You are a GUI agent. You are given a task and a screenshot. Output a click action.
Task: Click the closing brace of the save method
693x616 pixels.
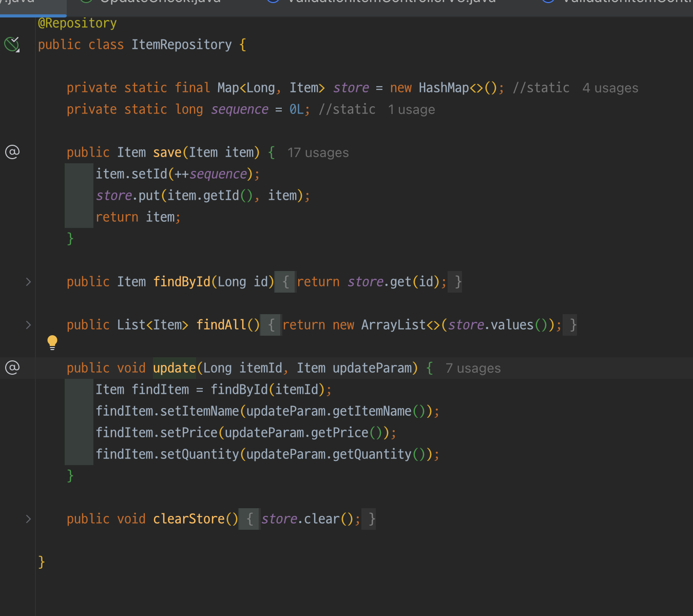[x=70, y=239]
